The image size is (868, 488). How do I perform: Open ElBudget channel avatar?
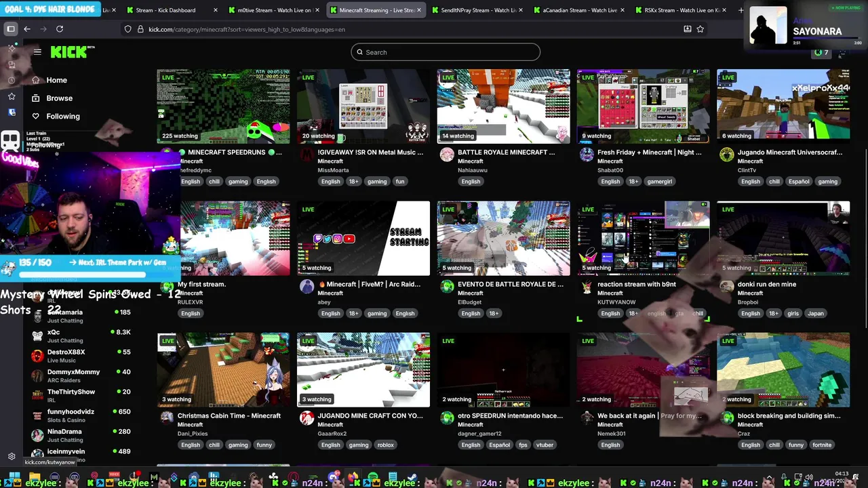(x=447, y=287)
